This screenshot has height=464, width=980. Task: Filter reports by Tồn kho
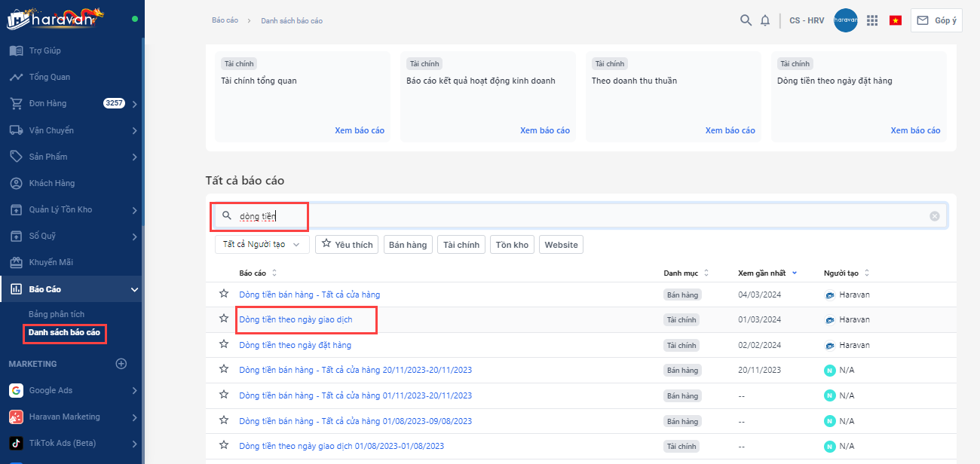[x=512, y=245]
